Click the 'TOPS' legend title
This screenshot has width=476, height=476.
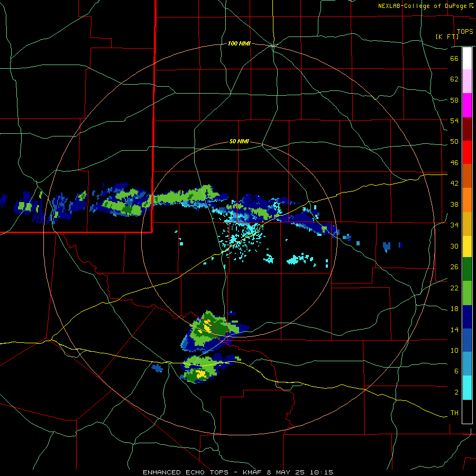point(465,32)
